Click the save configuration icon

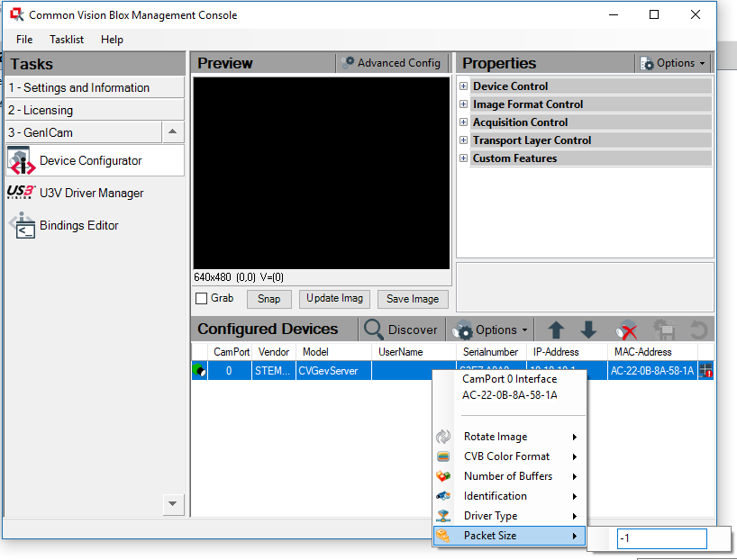pyautogui.click(x=664, y=330)
